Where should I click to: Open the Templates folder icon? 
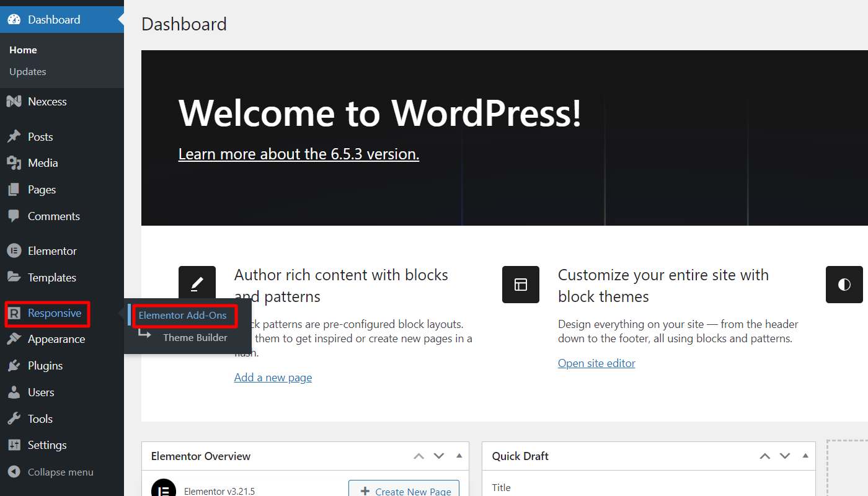click(x=14, y=277)
